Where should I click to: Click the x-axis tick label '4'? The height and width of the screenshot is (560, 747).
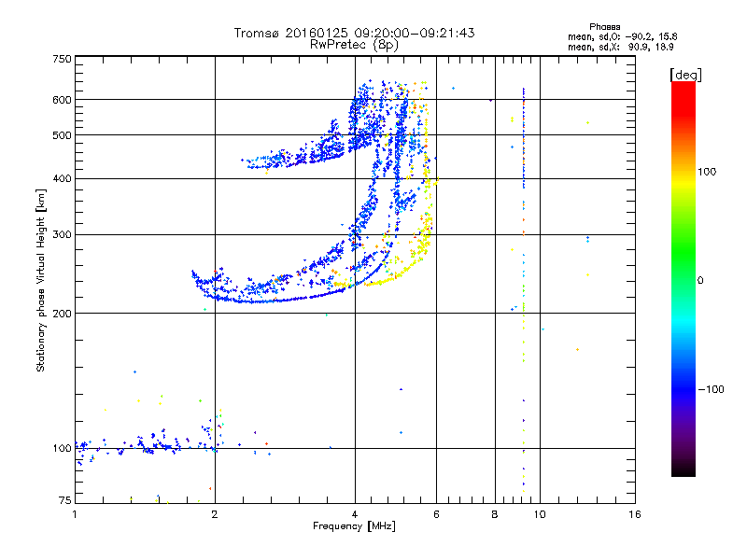[x=355, y=514]
